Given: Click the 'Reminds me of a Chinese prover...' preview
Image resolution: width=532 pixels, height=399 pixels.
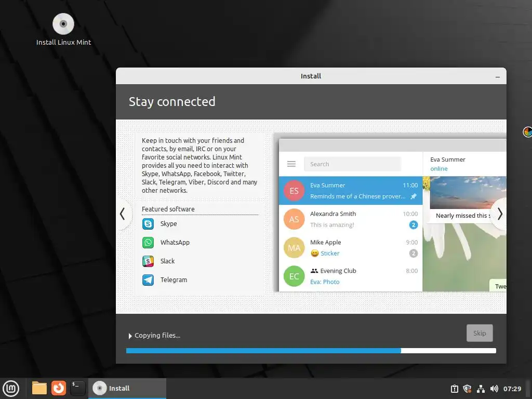Looking at the screenshot, I should point(357,196).
